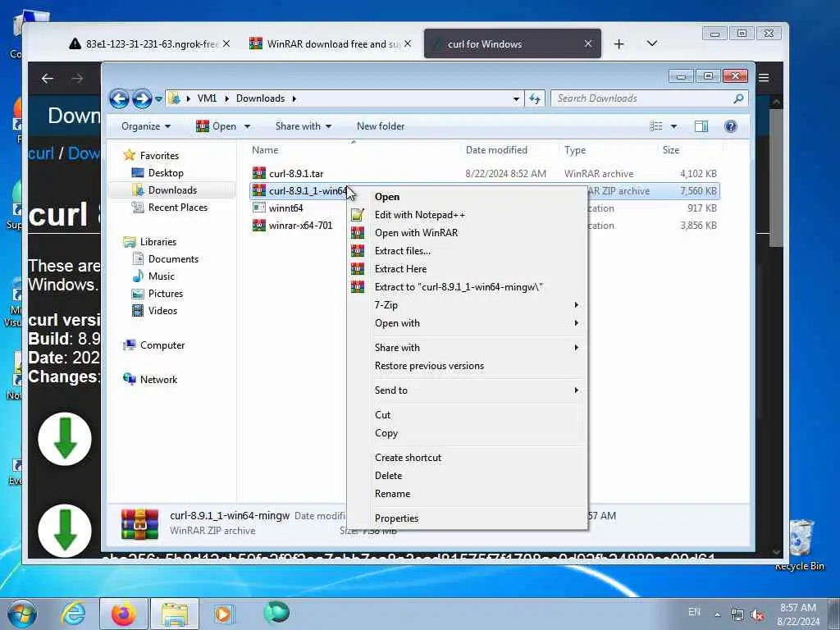Open Firefox hamburger menu icon

point(764,78)
